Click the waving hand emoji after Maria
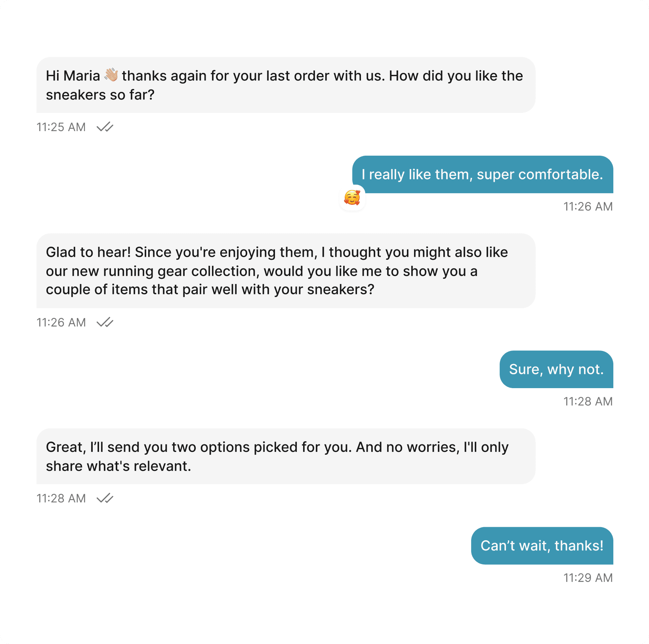 pos(111,75)
